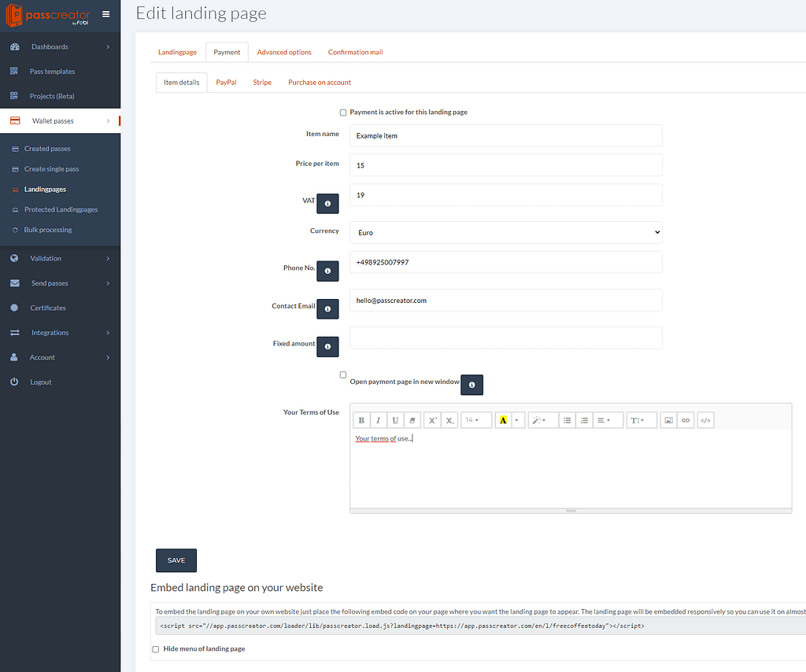806x672 pixels.
Task: Open the line height text dropdown
Action: 641,420
